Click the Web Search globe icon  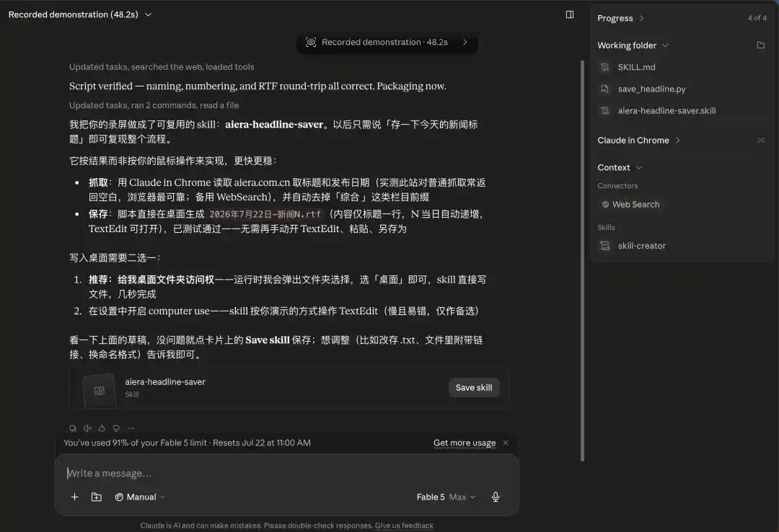tap(605, 204)
